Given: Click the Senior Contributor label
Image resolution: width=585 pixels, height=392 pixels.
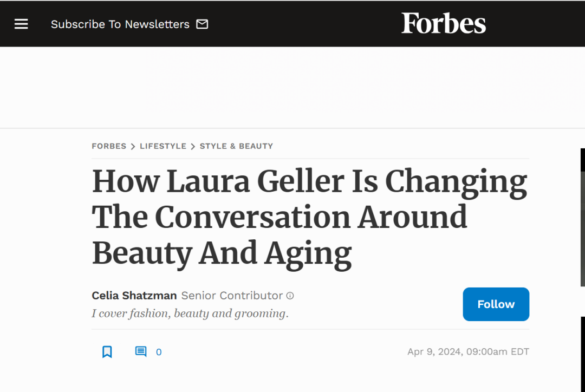Looking at the screenshot, I should pos(232,296).
